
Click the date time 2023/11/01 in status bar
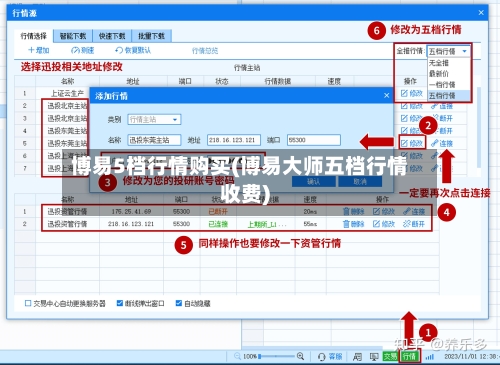[x=471, y=357]
